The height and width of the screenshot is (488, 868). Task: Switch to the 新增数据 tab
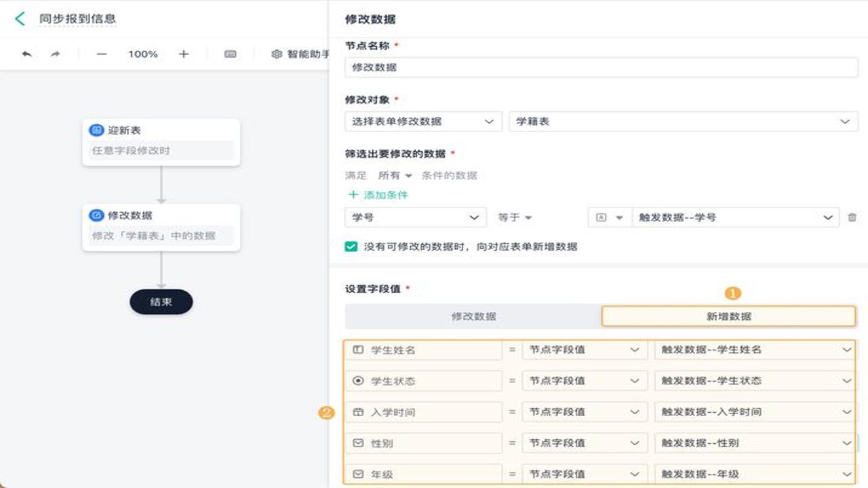click(x=729, y=317)
